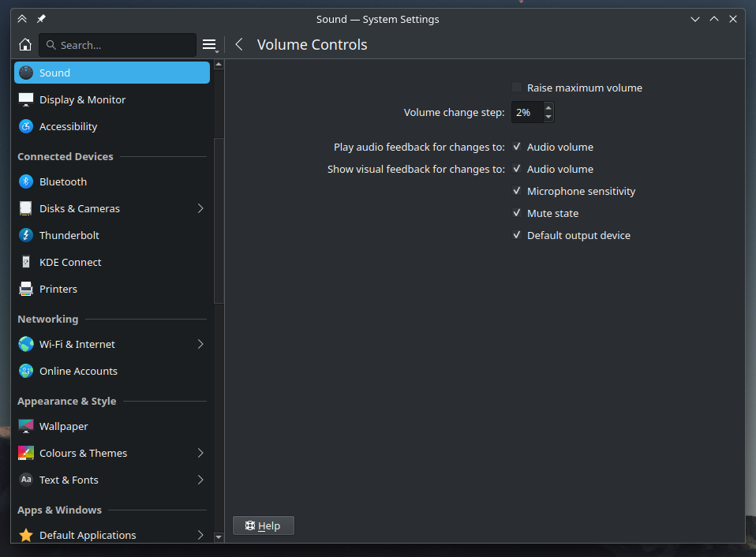The image size is (756, 557).
Task: Select the Thunderbolt sidebar icon
Action: (x=26, y=235)
